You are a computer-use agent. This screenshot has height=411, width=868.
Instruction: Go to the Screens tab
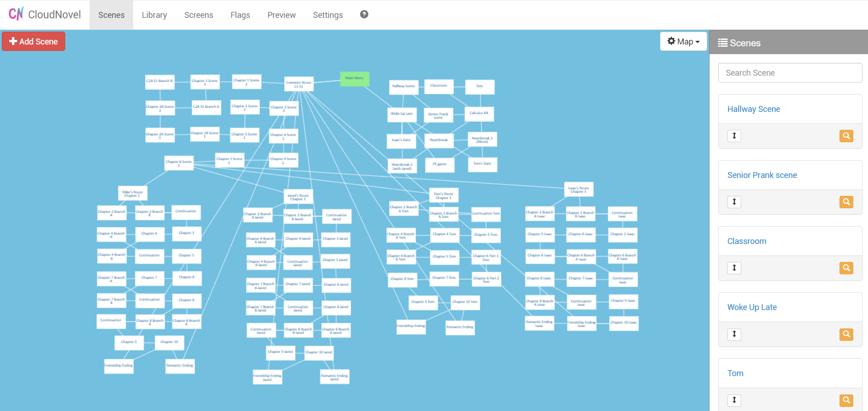(x=198, y=15)
